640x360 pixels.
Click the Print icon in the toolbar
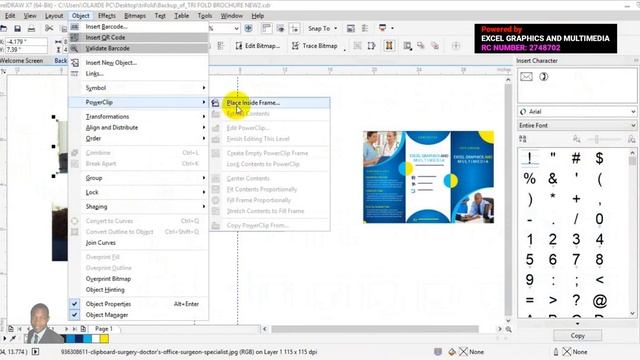click(31, 29)
